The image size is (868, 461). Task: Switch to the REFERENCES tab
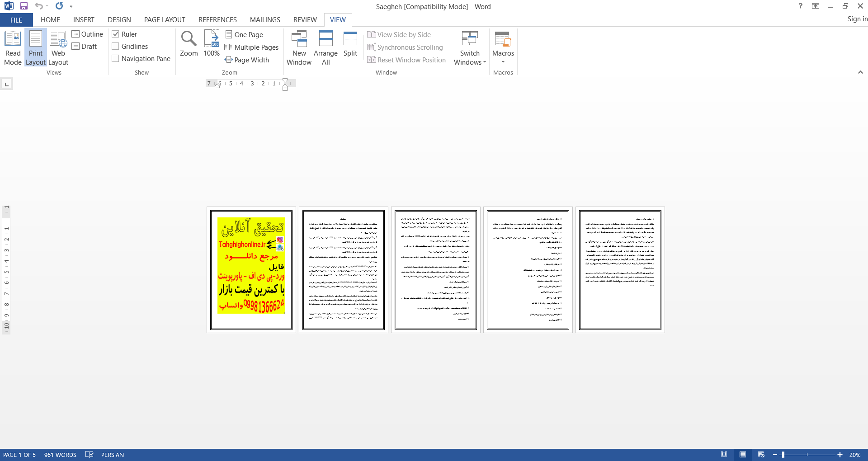(217, 20)
